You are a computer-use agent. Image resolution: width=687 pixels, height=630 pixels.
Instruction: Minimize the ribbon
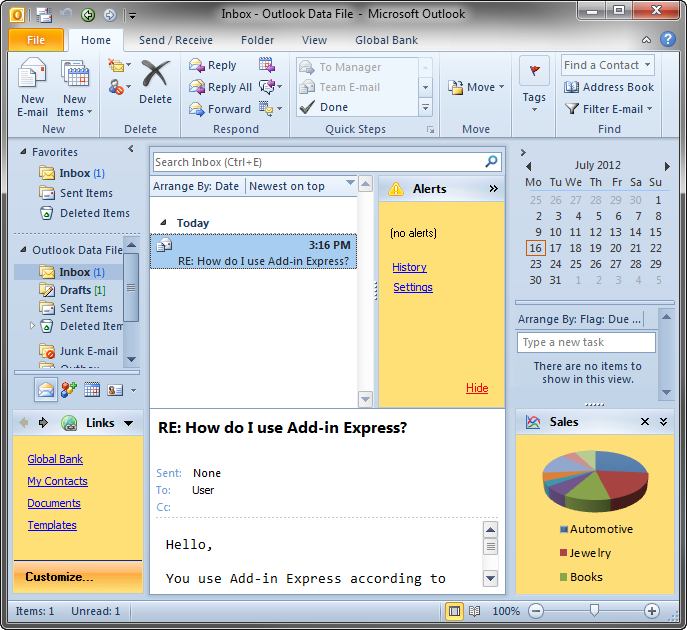647,40
